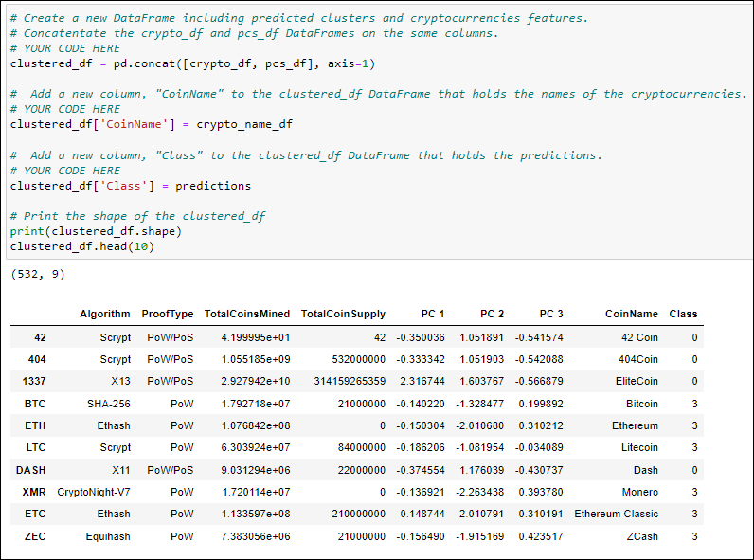Click the Equihash algorithm cell
The image size is (754, 560).
coord(108,536)
